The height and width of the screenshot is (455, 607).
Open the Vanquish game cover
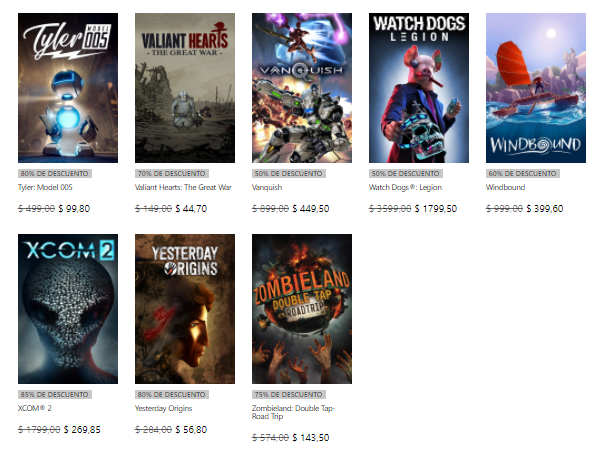302,88
